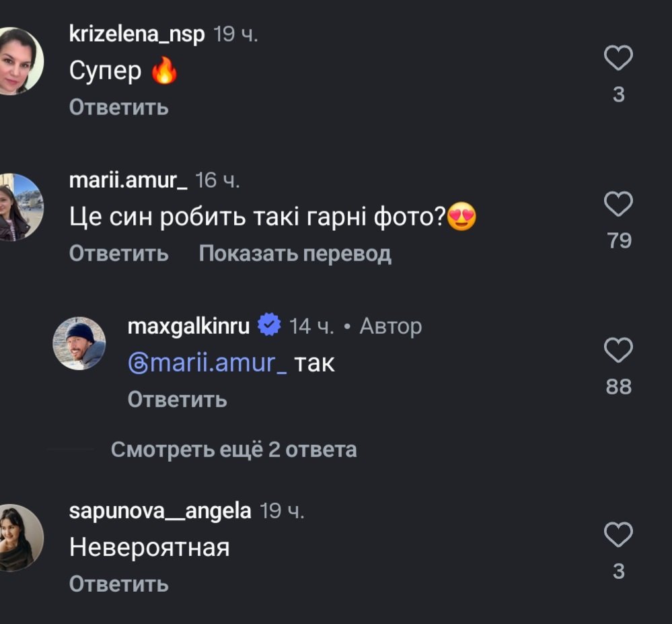Expand "Смотреть ещё 2 ответа" replies
Viewport: 672px width, 624px height.
click(x=233, y=450)
